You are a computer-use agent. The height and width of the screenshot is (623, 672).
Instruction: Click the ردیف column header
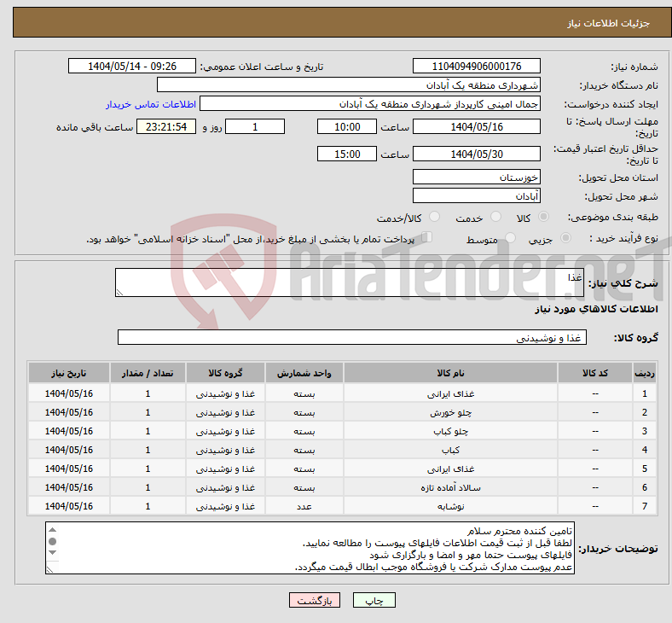click(644, 373)
